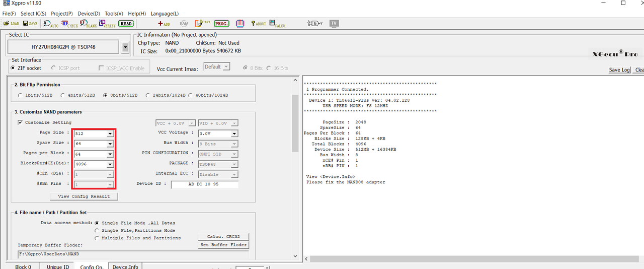Run the AUTO detect tool
The width and height of the screenshot is (644, 269).
[x=51, y=23]
